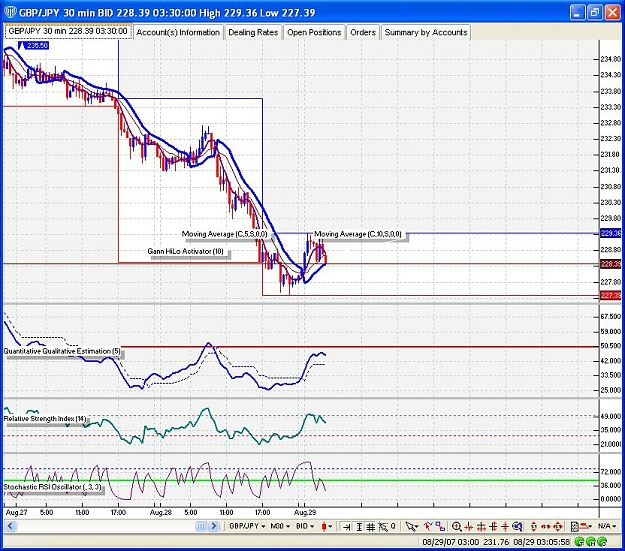Open the N/A dropdown in the toolbar
This screenshot has height=551, width=625.
point(607,526)
